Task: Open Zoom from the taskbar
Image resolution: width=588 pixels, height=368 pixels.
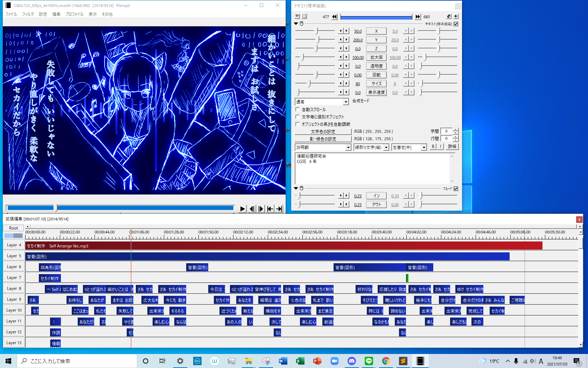Action: click(334, 361)
